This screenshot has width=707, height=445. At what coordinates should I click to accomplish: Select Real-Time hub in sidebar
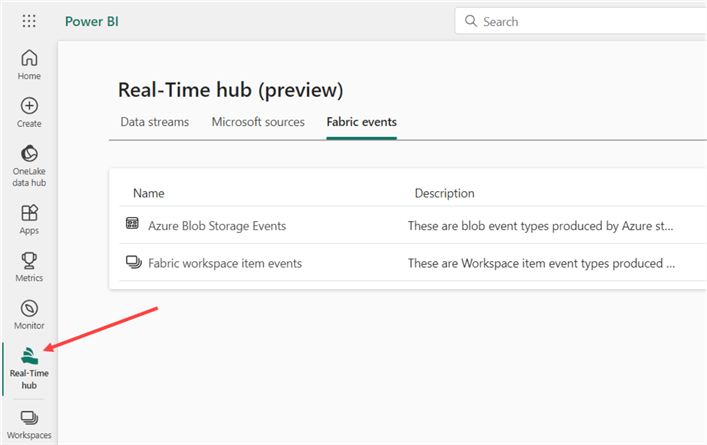(x=29, y=368)
